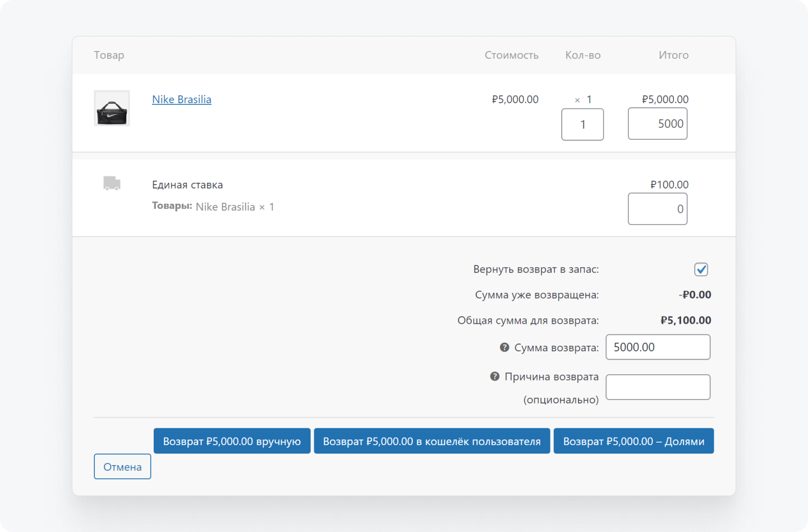
Task: Focus the refund quantity field showing 1
Action: pos(582,124)
